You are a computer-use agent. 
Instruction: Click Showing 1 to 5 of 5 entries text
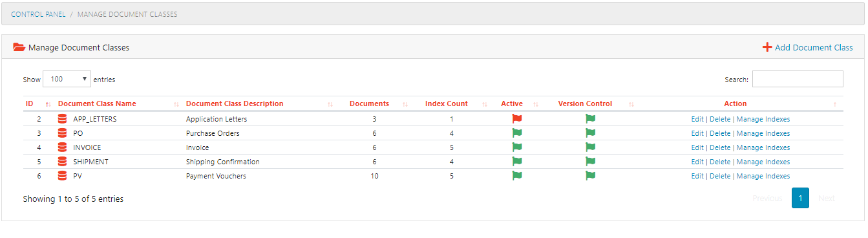point(73,199)
